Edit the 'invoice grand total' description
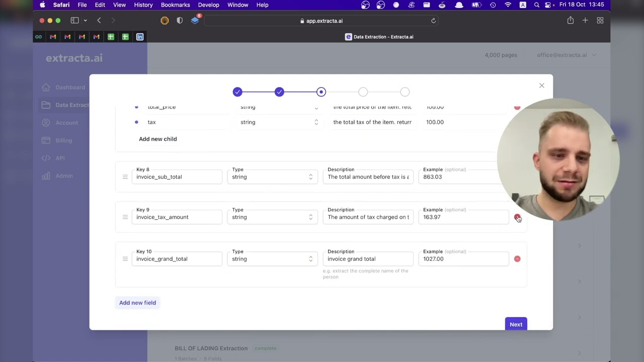644x362 pixels. 368,259
